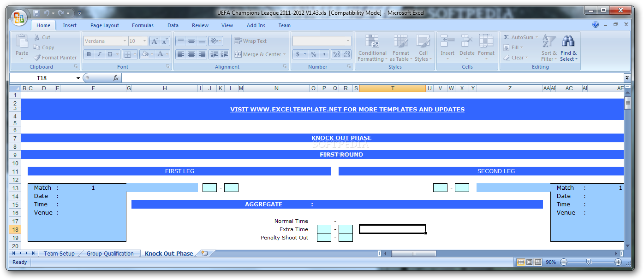
Task: Click AutoSum sigma icon
Action: (506, 37)
